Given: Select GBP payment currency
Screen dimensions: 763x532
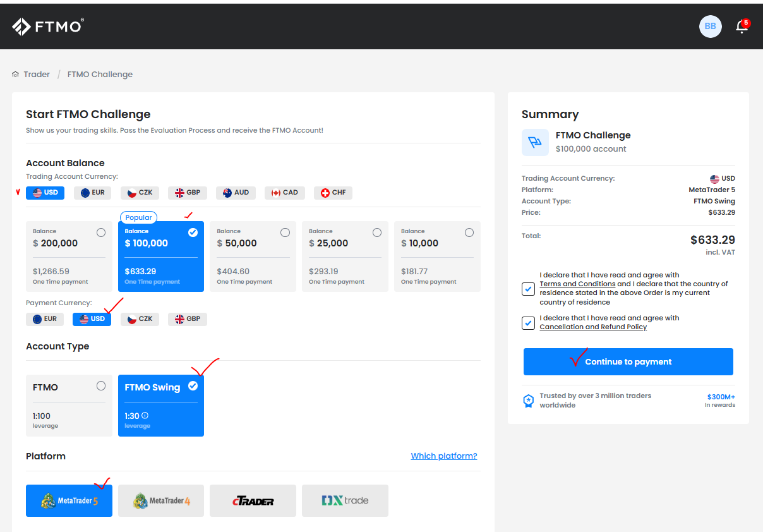Looking at the screenshot, I should pyautogui.click(x=188, y=319).
